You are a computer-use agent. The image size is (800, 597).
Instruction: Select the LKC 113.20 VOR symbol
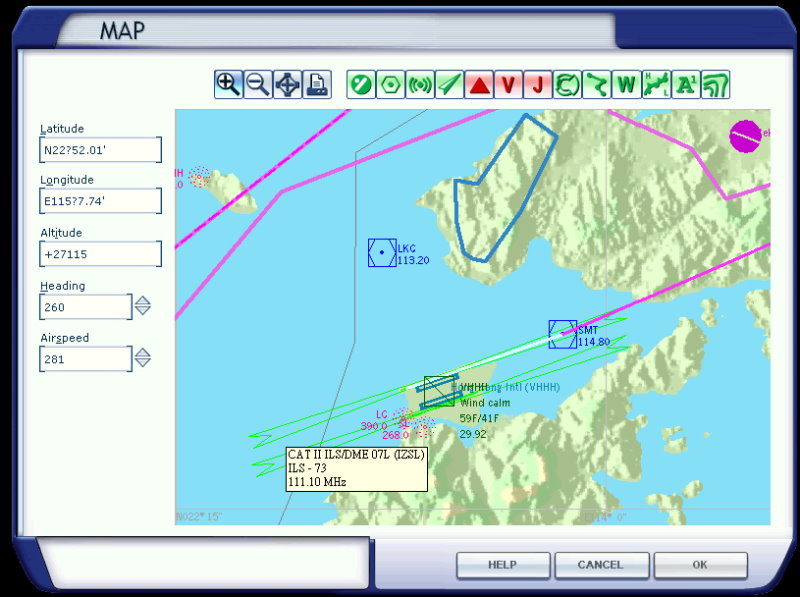(x=382, y=253)
